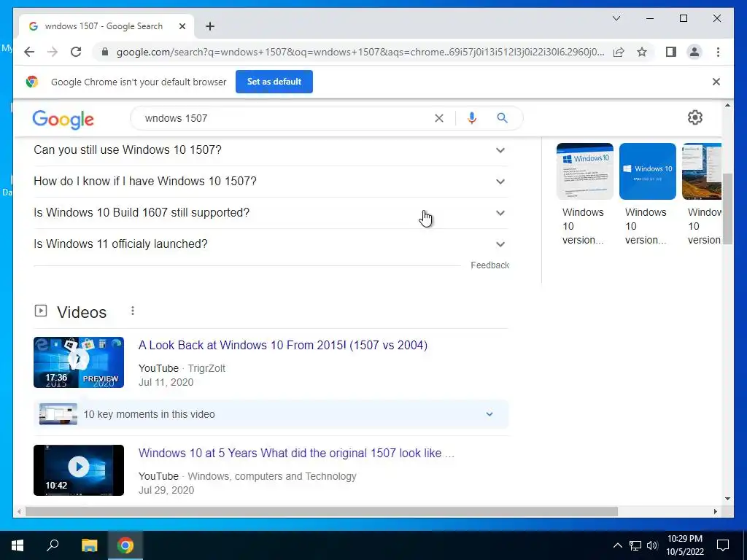Image resolution: width=747 pixels, height=560 pixels.
Task: Open Google quick settings gear
Action: 695,117
